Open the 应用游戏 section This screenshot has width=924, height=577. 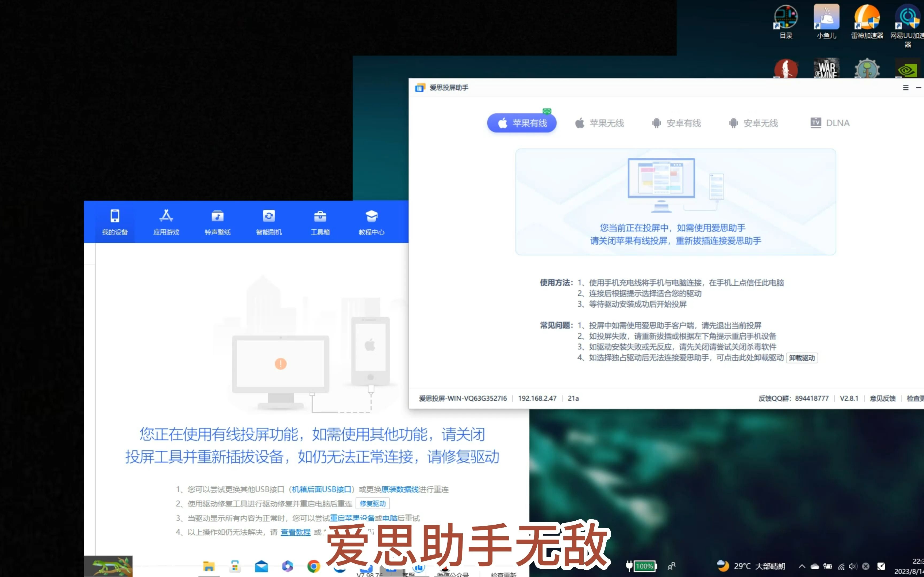[166, 222]
